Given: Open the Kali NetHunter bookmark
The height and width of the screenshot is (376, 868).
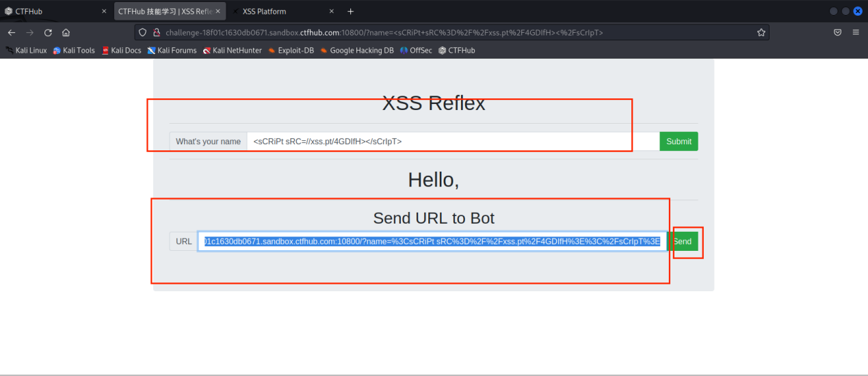Looking at the screenshot, I should click(232, 50).
